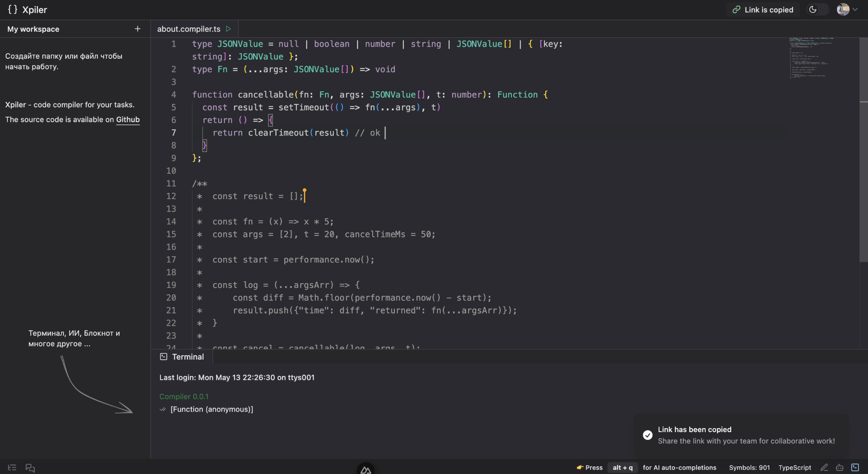The image size is (868, 474).
Task: Click the editor vertical scrollbar
Action: (863, 157)
